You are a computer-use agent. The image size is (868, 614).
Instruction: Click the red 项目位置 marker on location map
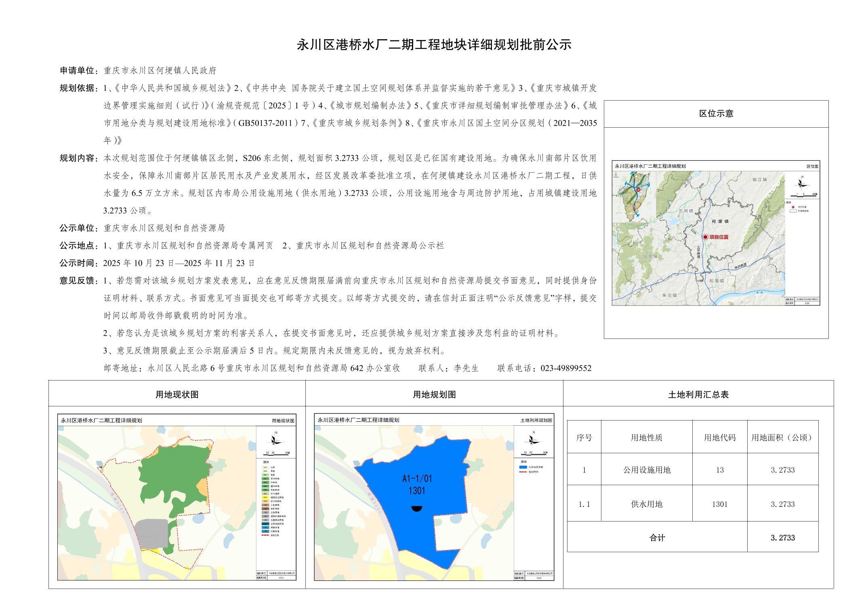(705, 237)
